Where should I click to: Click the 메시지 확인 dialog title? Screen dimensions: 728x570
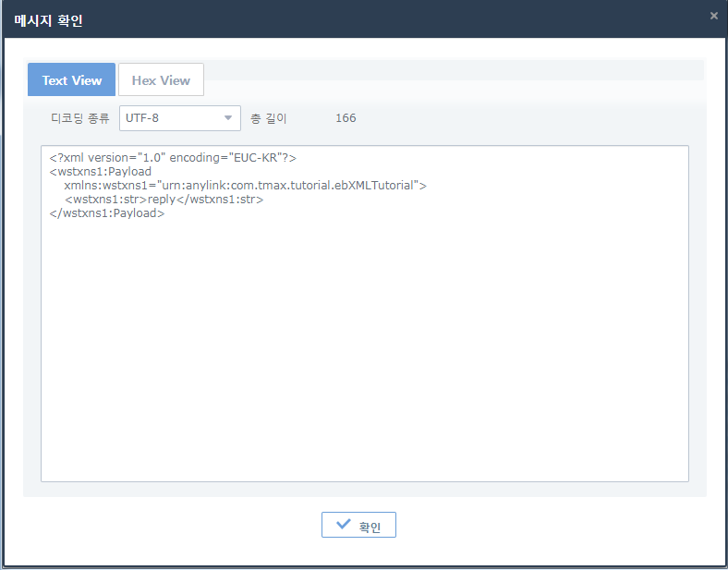(x=48, y=19)
